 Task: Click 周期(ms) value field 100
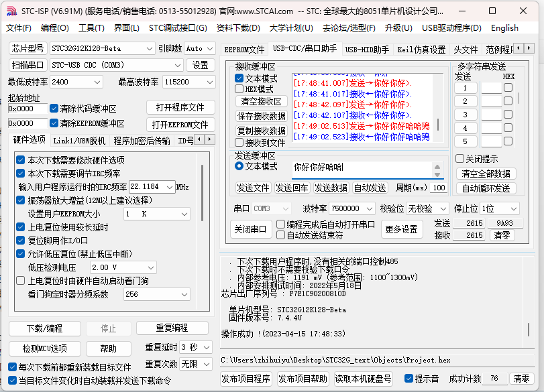click(439, 188)
